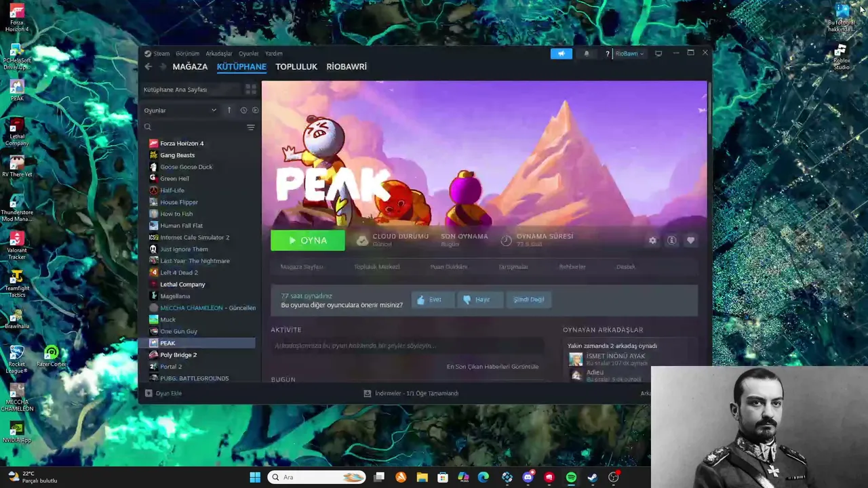This screenshot has height=488, width=868.
Task: Add PEAK to favorites heart icon
Action: 690,241
